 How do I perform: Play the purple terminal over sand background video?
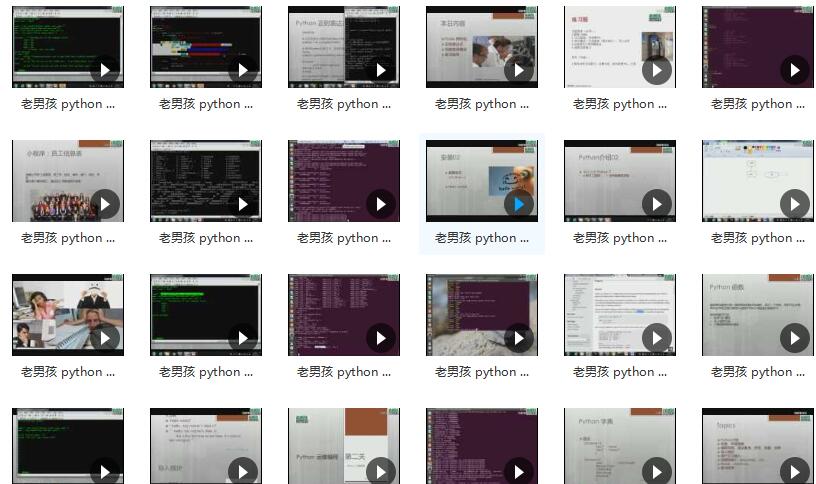[519, 338]
